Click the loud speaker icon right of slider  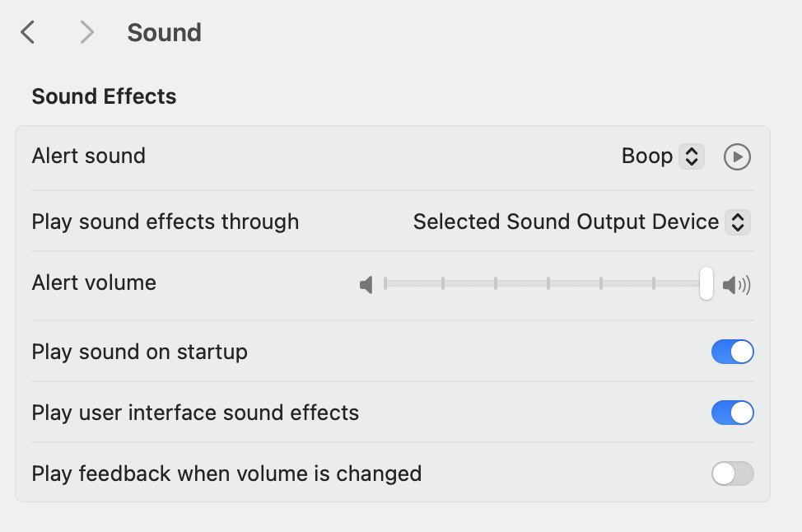tap(736, 286)
